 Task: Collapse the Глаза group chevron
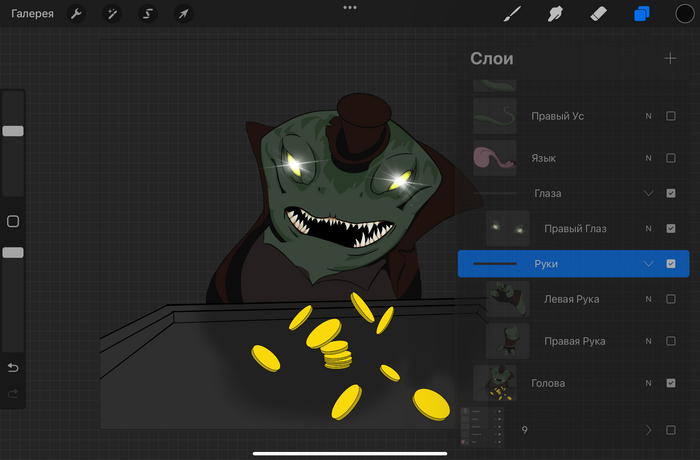(x=648, y=193)
